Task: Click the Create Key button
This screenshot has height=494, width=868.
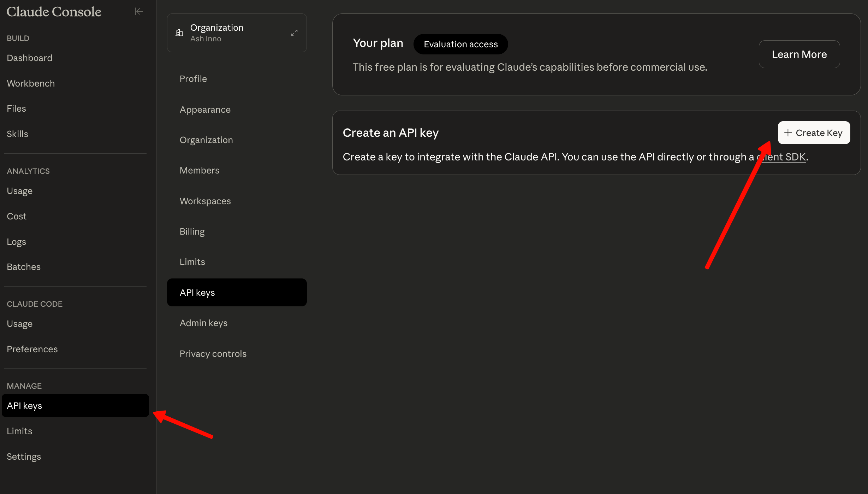Action: (814, 133)
